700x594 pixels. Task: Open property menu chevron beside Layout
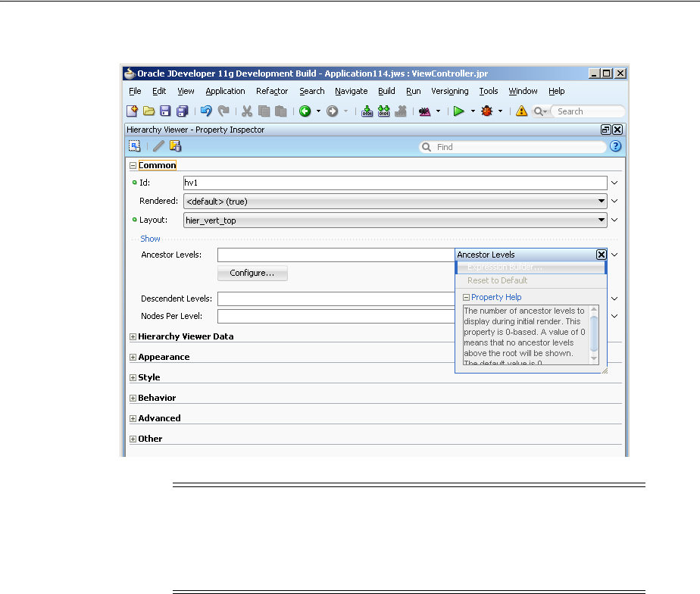tap(614, 220)
